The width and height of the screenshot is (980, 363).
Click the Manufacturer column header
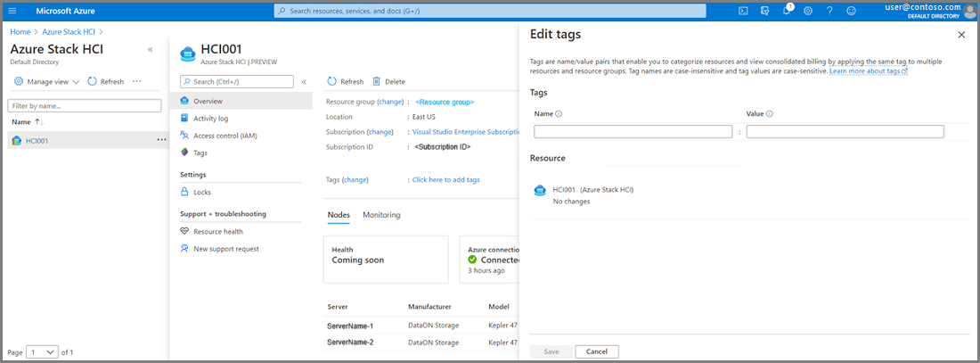coord(429,308)
